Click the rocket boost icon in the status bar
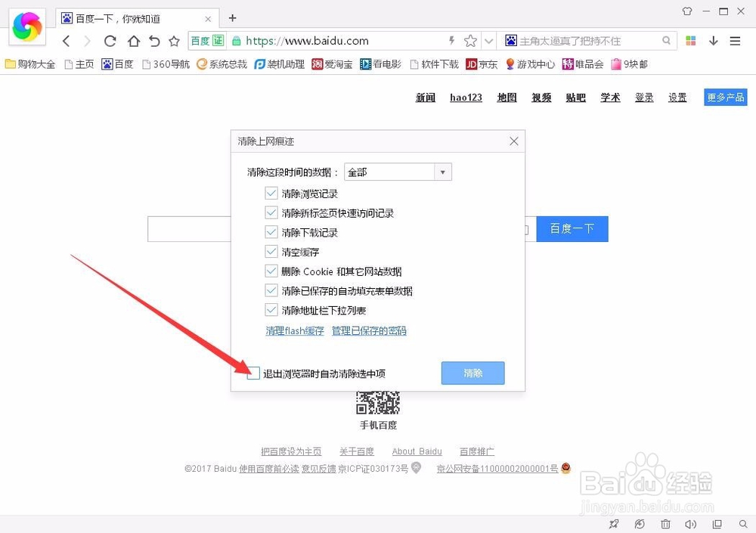 click(614, 524)
